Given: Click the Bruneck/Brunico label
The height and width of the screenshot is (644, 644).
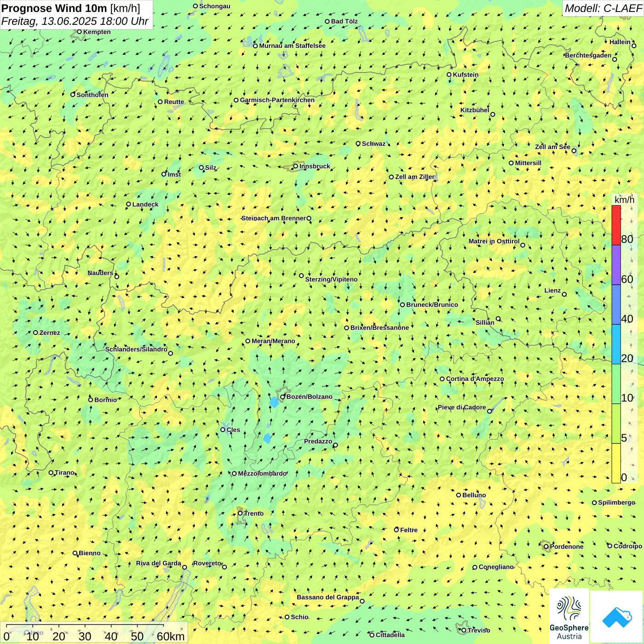Looking at the screenshot, I should coord(432,305).
